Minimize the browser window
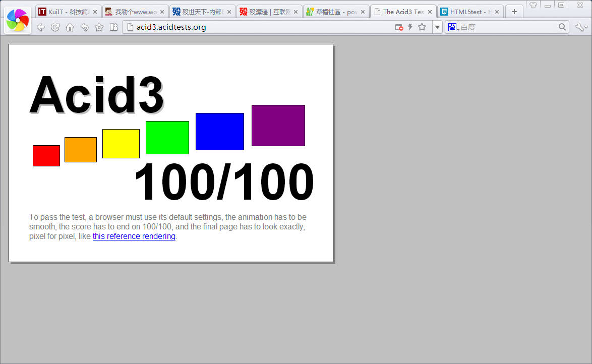The width and height of the screenshot is (592, 364). [548, 6]
